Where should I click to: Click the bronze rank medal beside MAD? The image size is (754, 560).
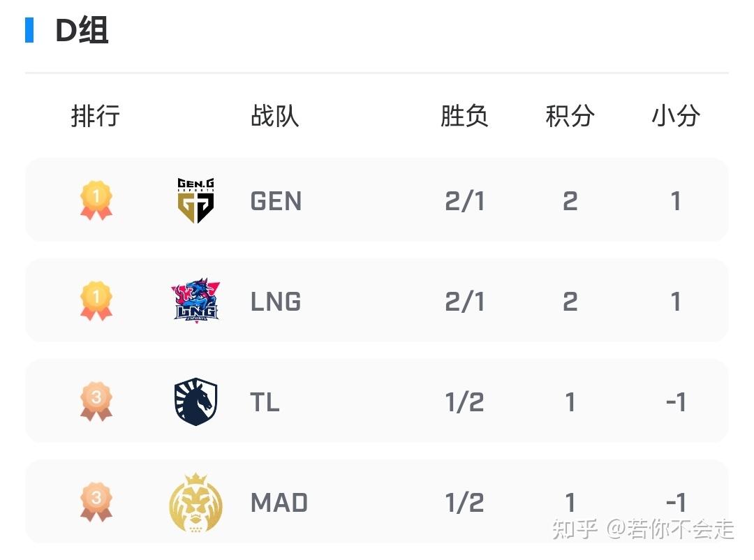tap(96, 502)
